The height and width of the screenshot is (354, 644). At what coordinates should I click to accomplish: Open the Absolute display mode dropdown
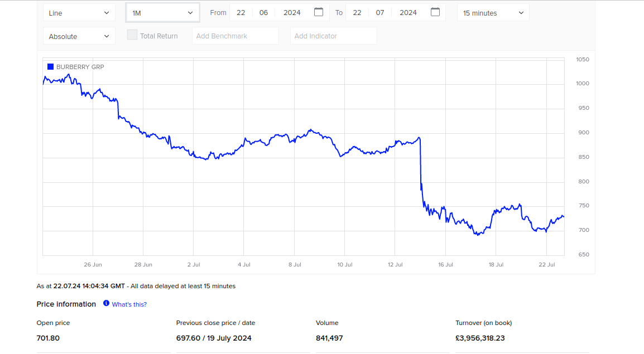[x=79, y=35]
